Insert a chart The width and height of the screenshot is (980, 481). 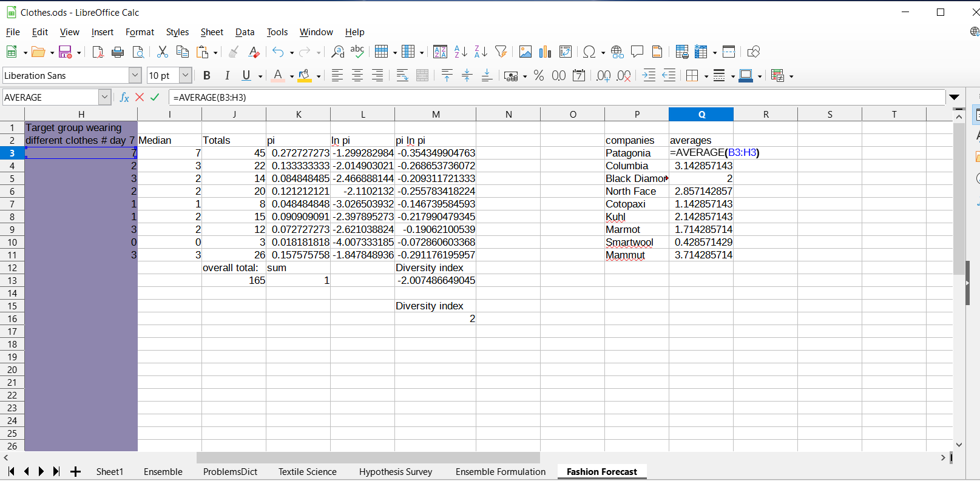[546, 52]
